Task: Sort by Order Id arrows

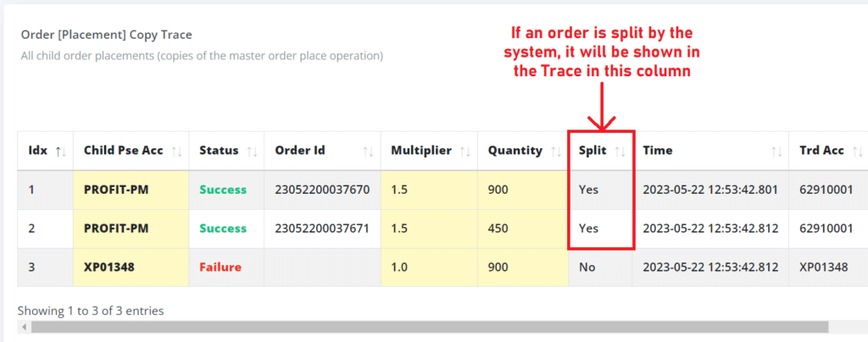Action: pos(369,151)
